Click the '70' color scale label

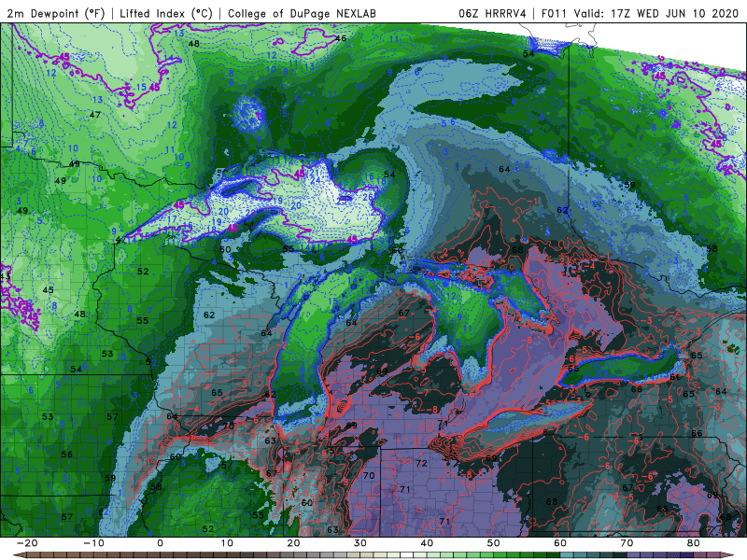pyautogui.click(x=627, y=543)
